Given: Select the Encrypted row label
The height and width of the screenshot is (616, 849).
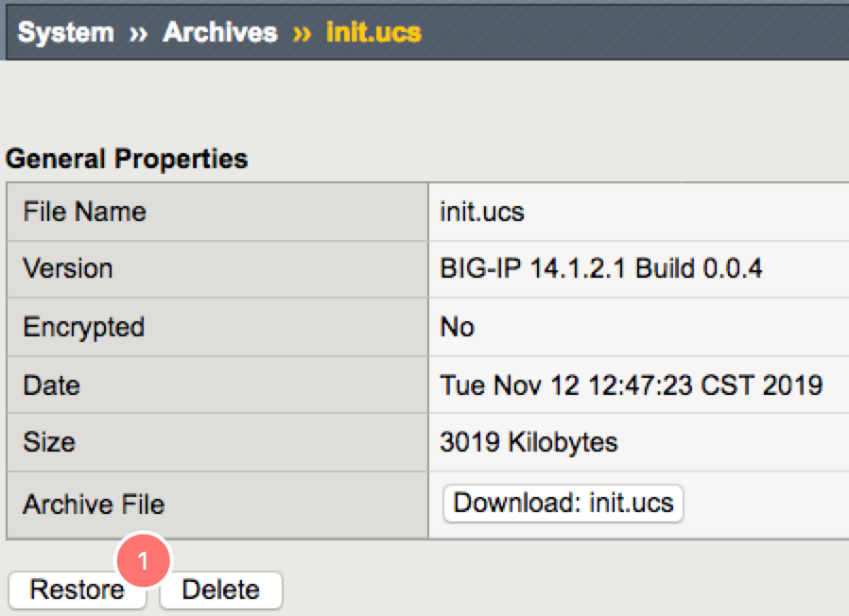Looking at the screenshot, I should [83, 327].
